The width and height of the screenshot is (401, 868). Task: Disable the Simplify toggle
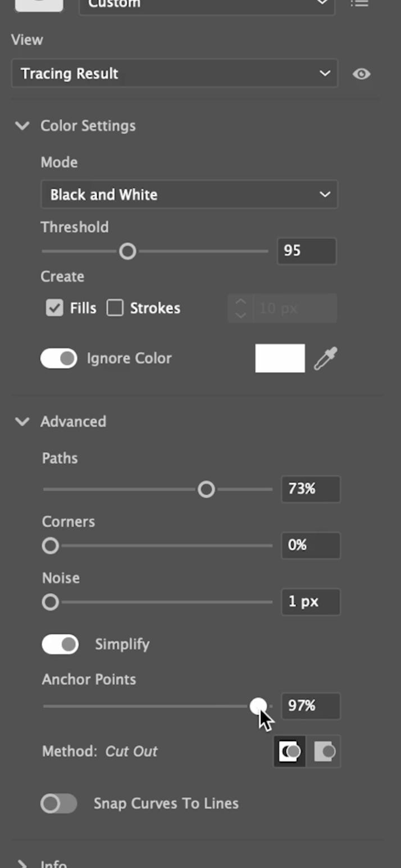(60, 644)
